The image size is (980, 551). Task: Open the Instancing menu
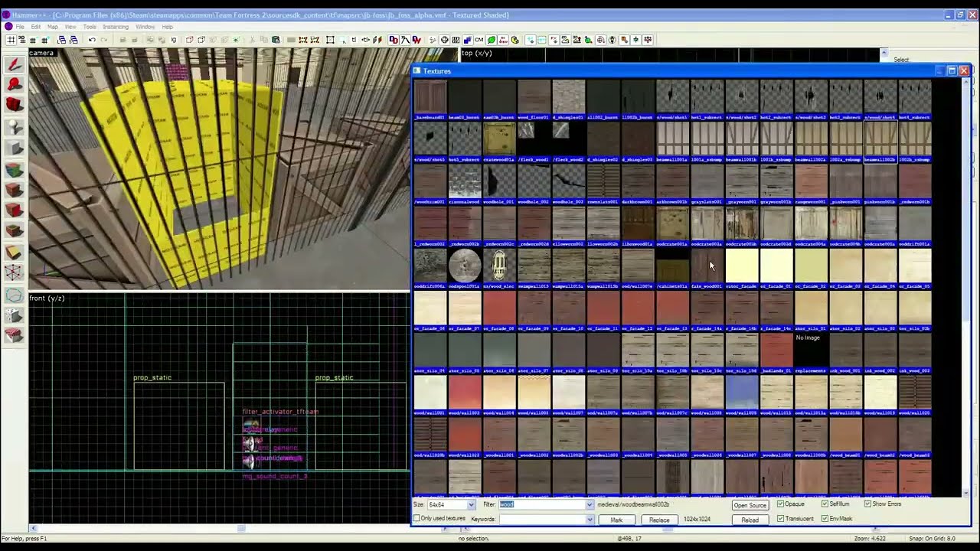pos(116,27)
